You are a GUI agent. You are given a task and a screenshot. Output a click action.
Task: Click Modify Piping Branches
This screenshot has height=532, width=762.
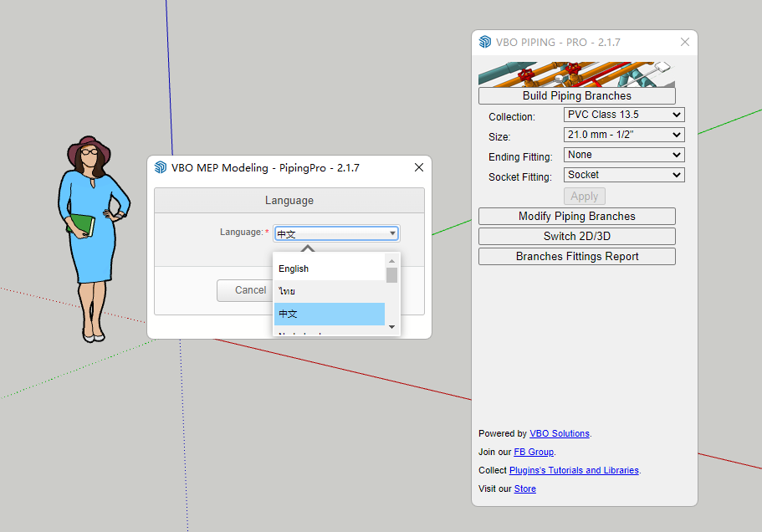click(x=576, y=217)
